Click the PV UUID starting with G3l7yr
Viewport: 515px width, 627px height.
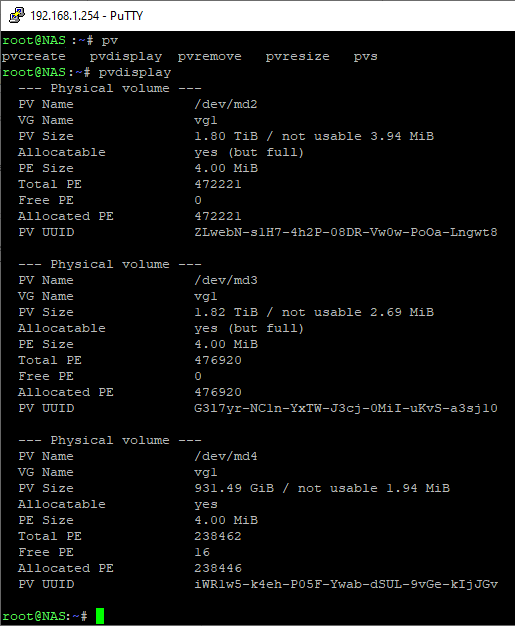[x=346, y=408]
